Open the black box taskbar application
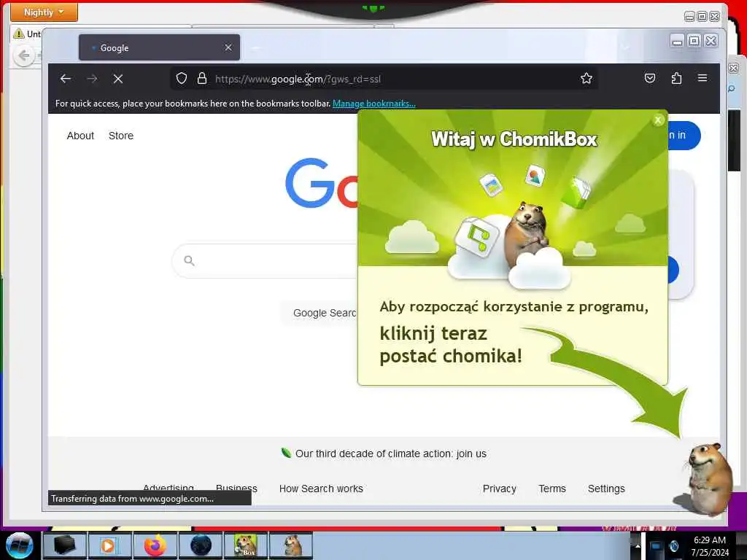 tap(64, 545)
